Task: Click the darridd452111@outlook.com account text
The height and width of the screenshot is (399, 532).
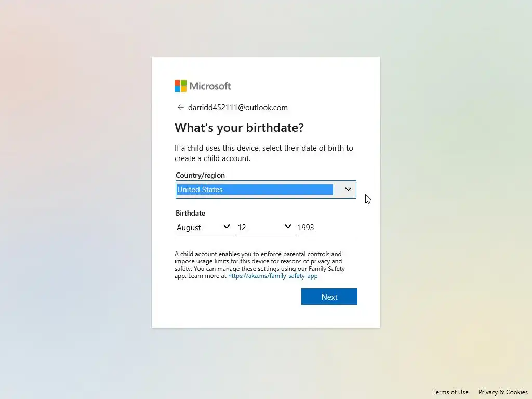Action: (x=238, y=108)
